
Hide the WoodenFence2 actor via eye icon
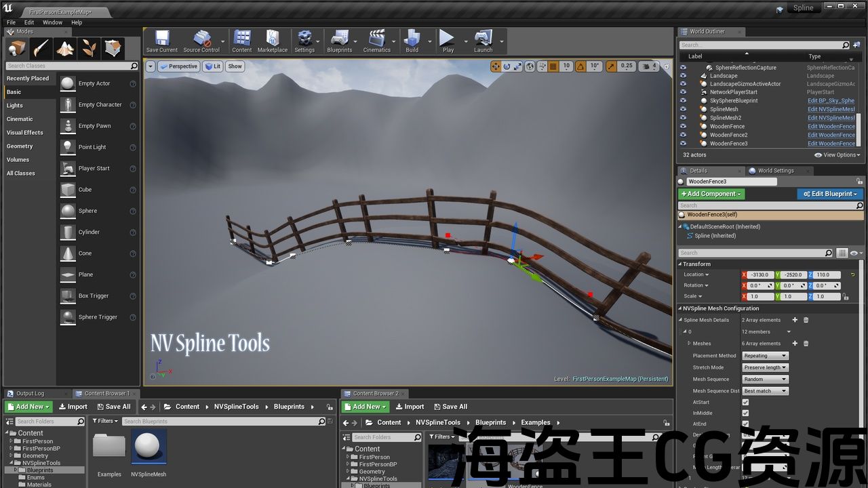pyautogui.click(x=683, y=135)
